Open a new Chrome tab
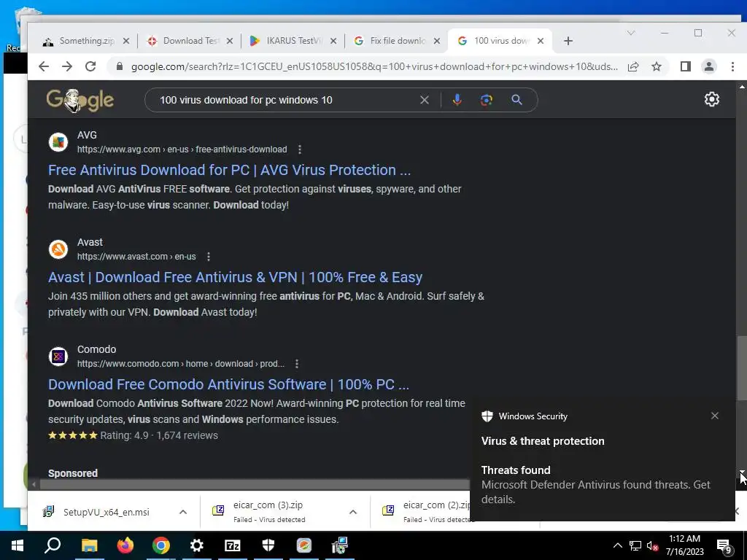Image resolution: width=747 pixels, height=560 pixels. pyautogui.click(x=568, y=41)
